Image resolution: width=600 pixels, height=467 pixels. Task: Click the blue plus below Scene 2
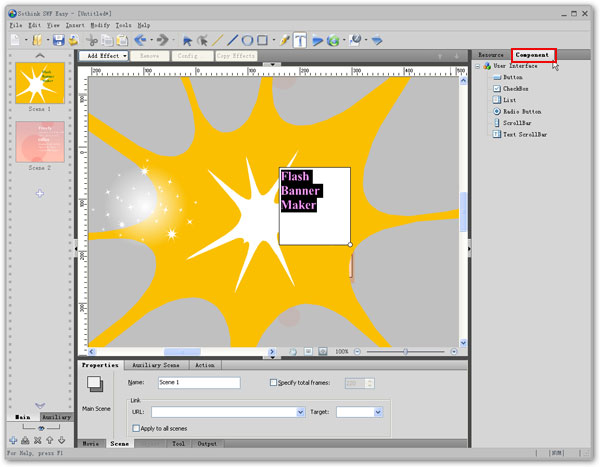tap(40, 193)
